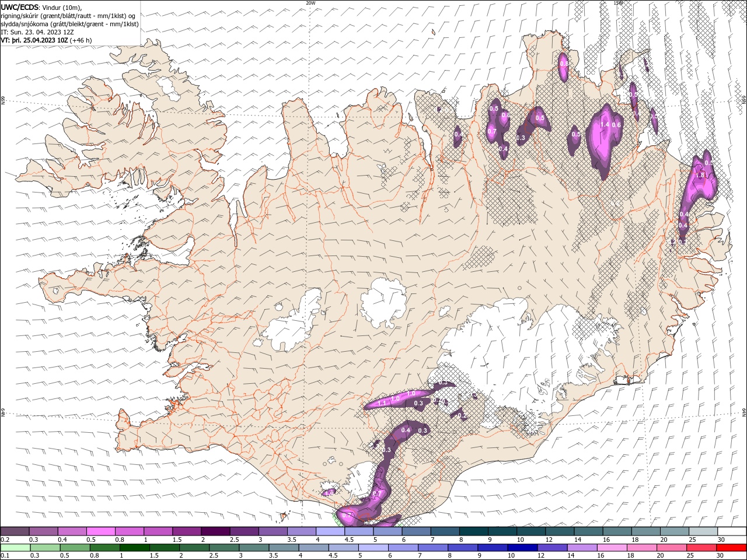Click the pale green lower-legend swatch between 0.1 and 0.3
This screenshot has height=560, width=747.
[x=15, y=548]
